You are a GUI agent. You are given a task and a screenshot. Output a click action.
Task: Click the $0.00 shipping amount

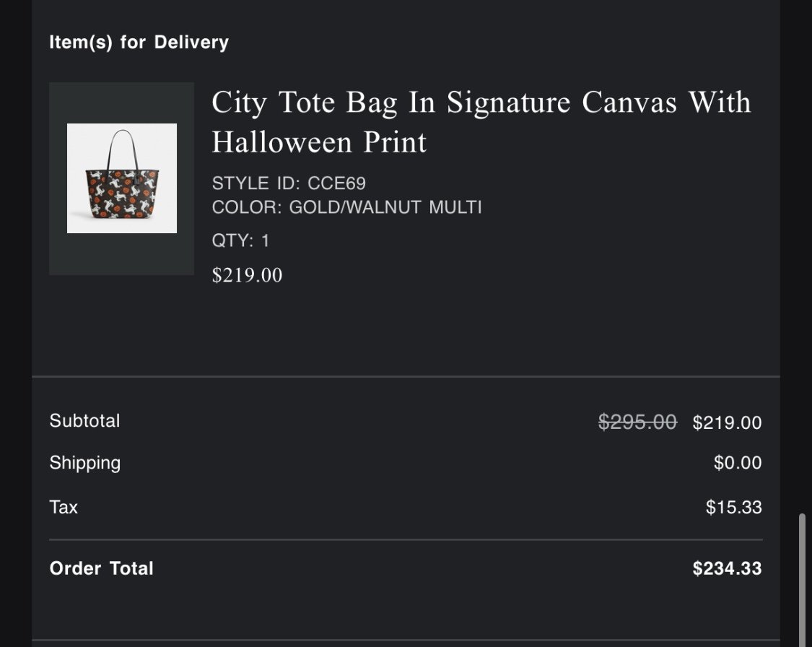click(738, 463)
